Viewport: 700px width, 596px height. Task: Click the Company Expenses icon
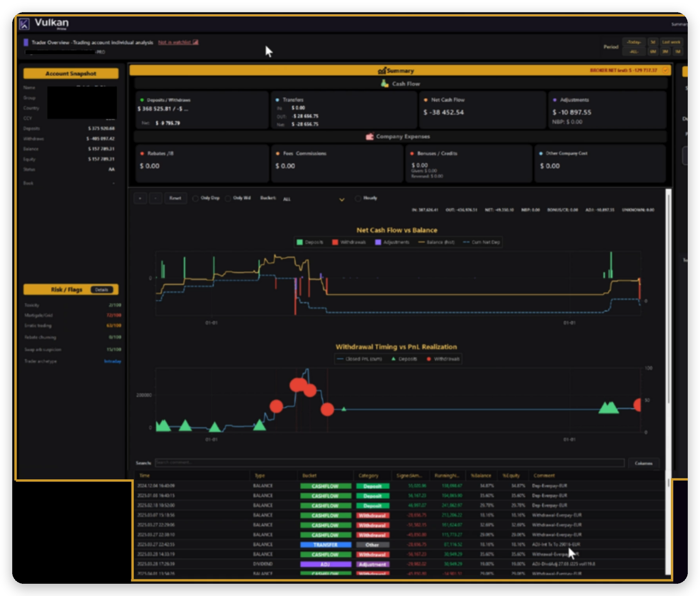[x=369, y=137]
